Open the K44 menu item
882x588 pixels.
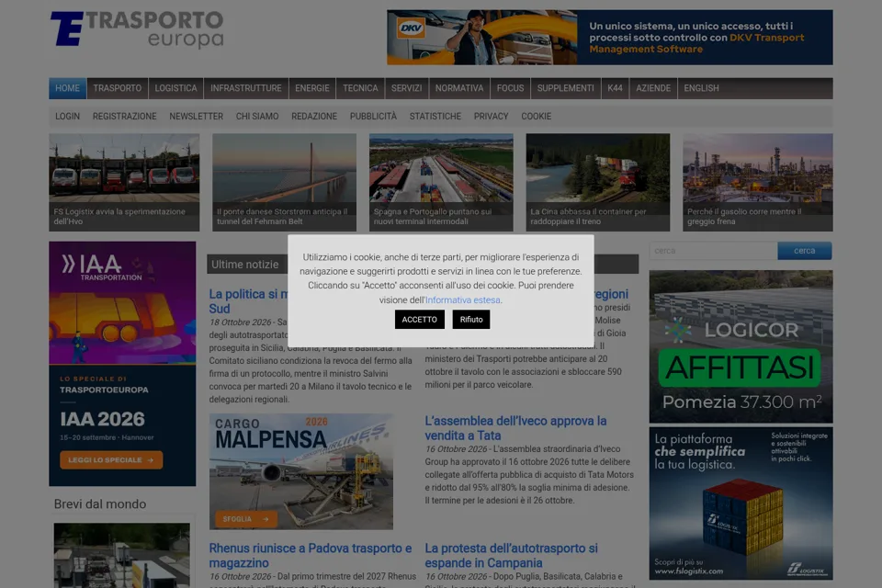coord(615,88)
